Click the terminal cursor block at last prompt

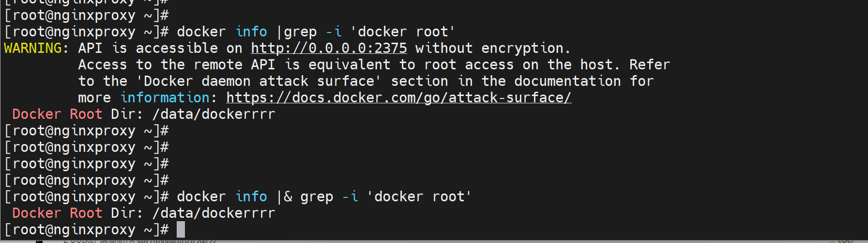point(181,229)
